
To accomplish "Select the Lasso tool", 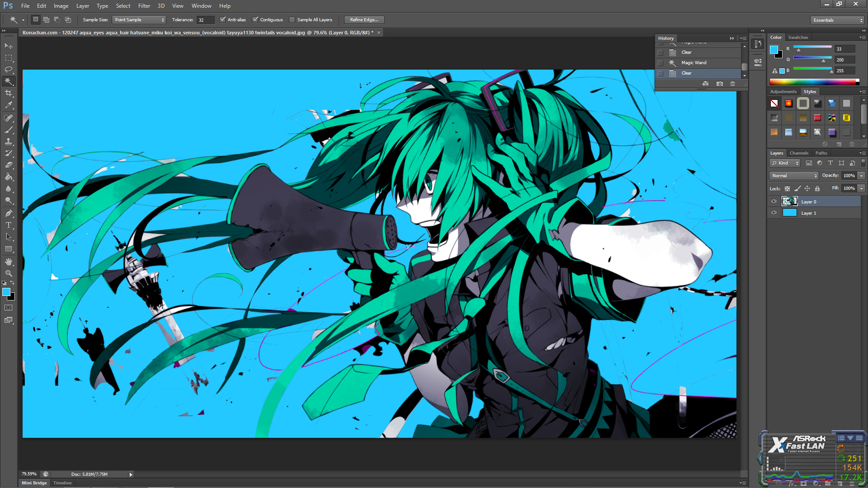I will pyautogui.click(x=9, y=70).
